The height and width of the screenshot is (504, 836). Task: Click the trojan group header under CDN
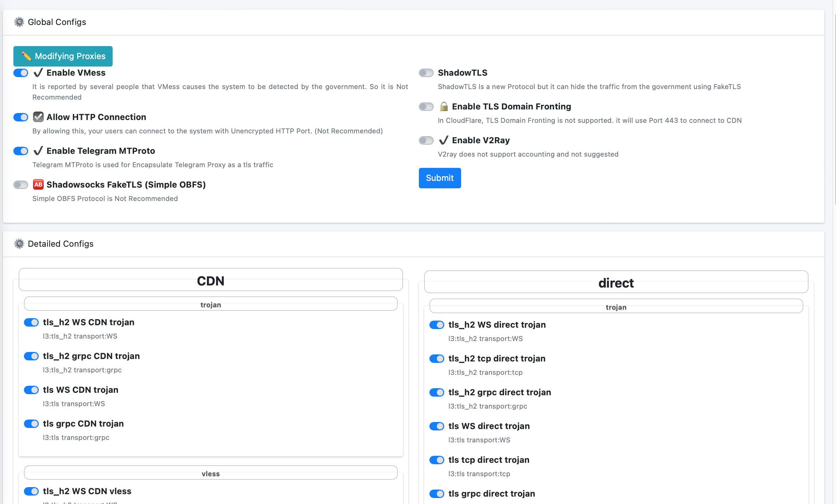pyautogui.click(x=210, y=304)
